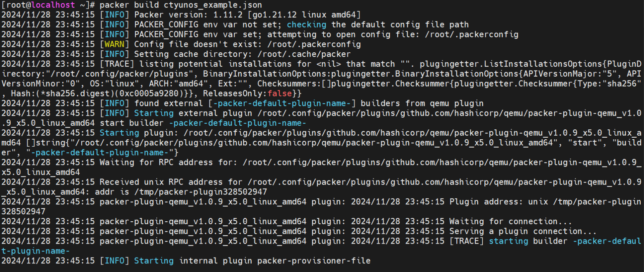The height and width of the screenshot is (272, 644).
Task: Click the cyan 'starting' word after [TRACE]
Action: (508, 241)
